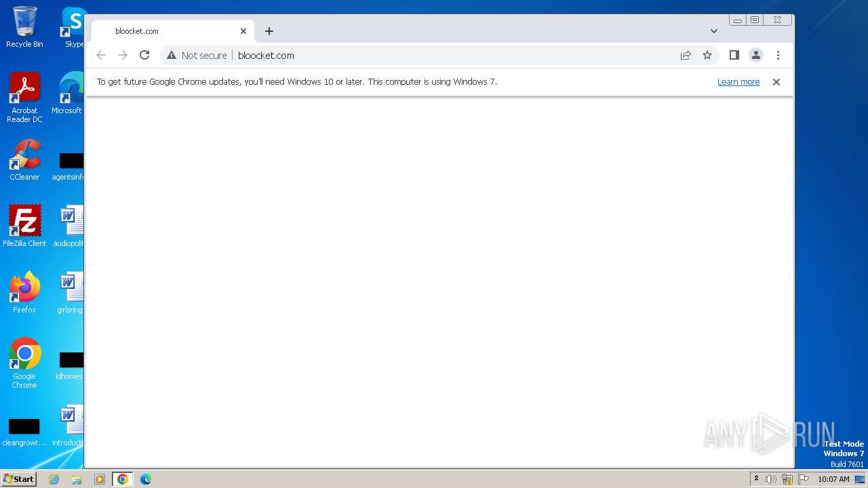Viewport: 868px width, 488px height.
Task: Open a new tab
Action: coord(269,31)
